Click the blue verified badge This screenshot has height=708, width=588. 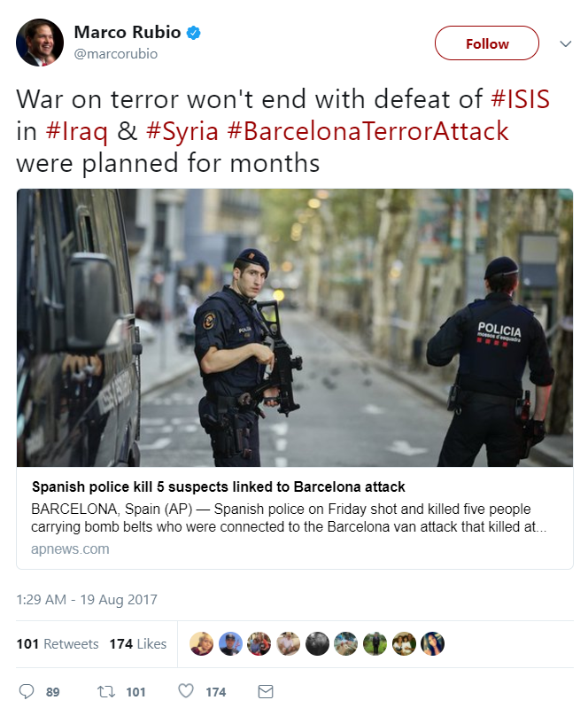point(194,33)
